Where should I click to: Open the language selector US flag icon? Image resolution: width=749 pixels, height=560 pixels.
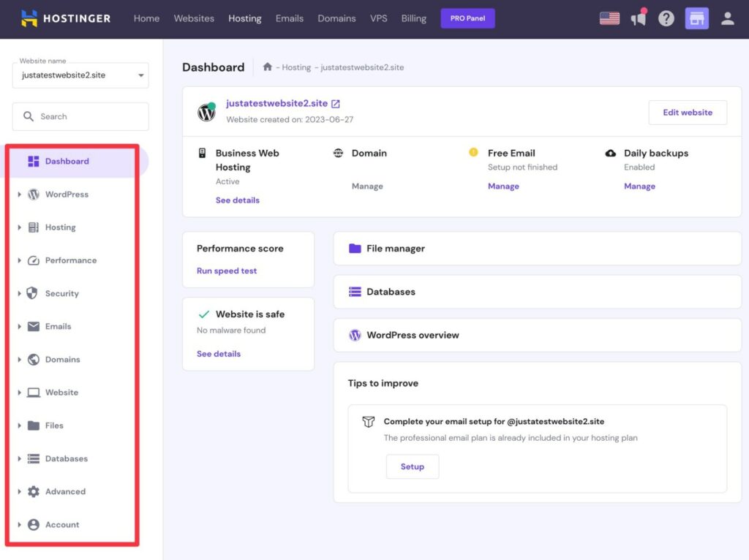click(609, 18)
